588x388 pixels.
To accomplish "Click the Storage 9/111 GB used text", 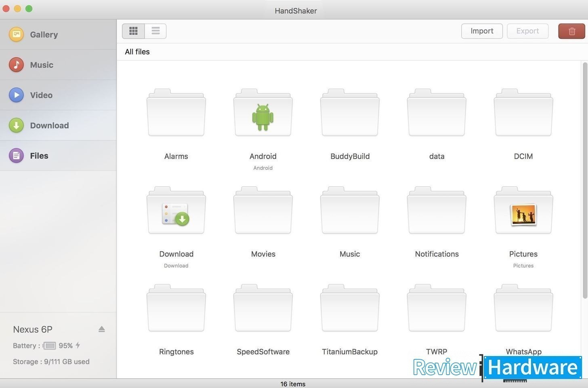I will click(x=51, y=362).
